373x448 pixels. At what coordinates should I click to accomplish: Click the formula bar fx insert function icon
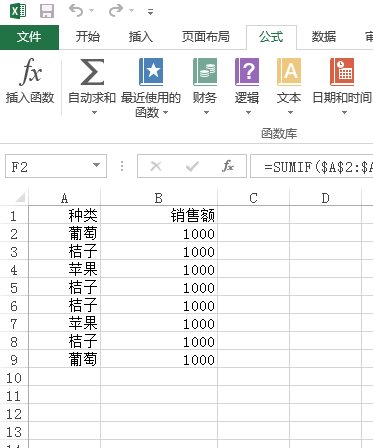click(228, 166)
